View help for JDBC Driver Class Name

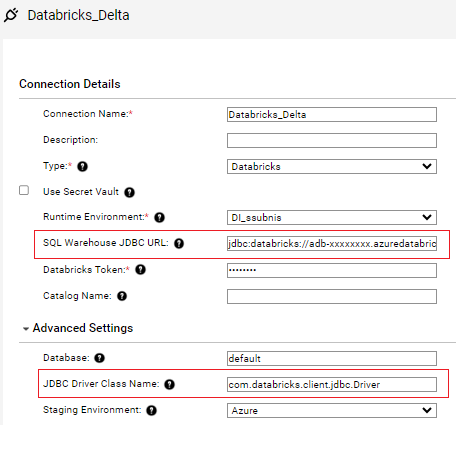tap(170, 384)
